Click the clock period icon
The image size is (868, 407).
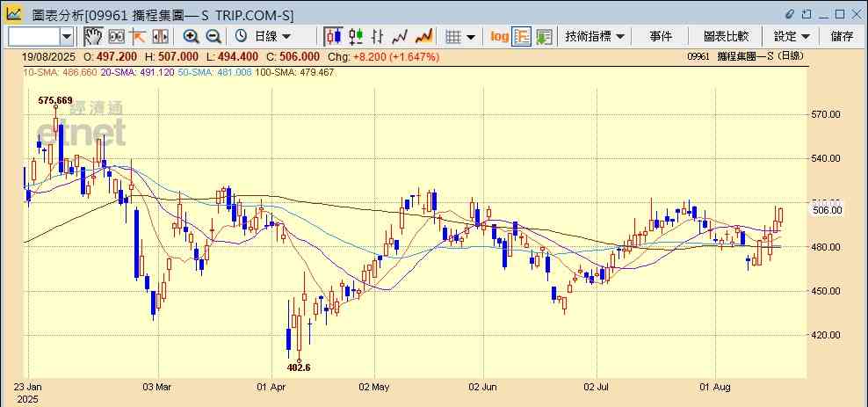(x=241, y=37)
